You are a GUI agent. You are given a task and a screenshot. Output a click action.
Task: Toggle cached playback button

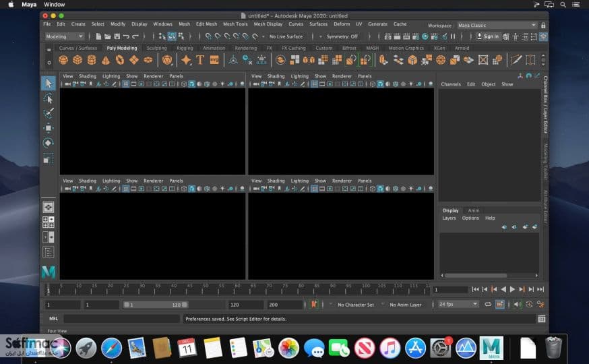pos(500,304)
